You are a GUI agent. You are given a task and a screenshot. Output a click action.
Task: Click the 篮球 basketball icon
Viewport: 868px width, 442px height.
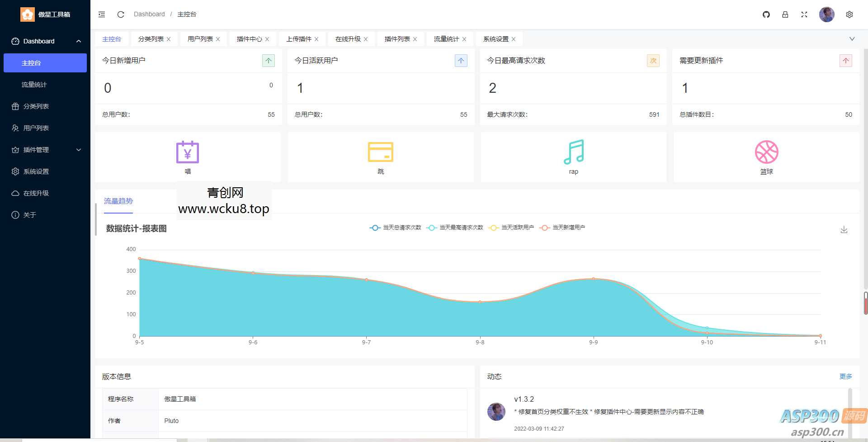point(766,152)
